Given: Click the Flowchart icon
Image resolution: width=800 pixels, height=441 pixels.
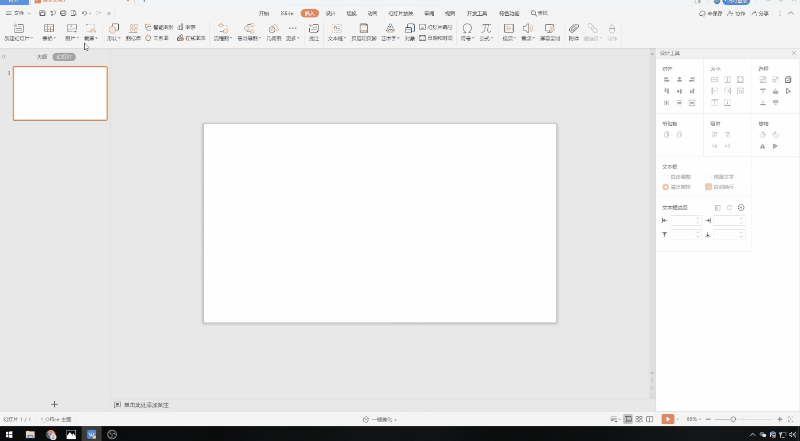Looking at the screenshot, I should pyautogui.click(x=223, y=29).
